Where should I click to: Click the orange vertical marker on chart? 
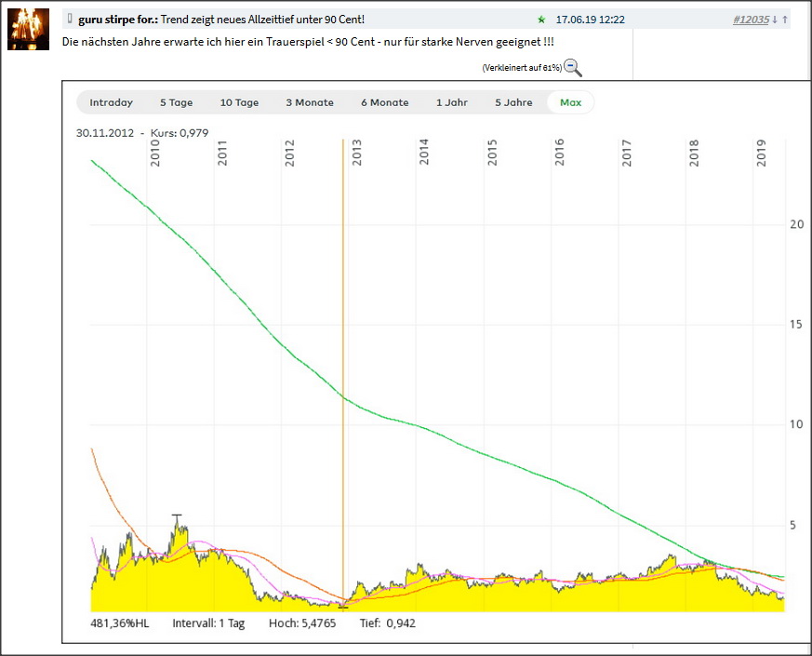[x=344, y=372]
